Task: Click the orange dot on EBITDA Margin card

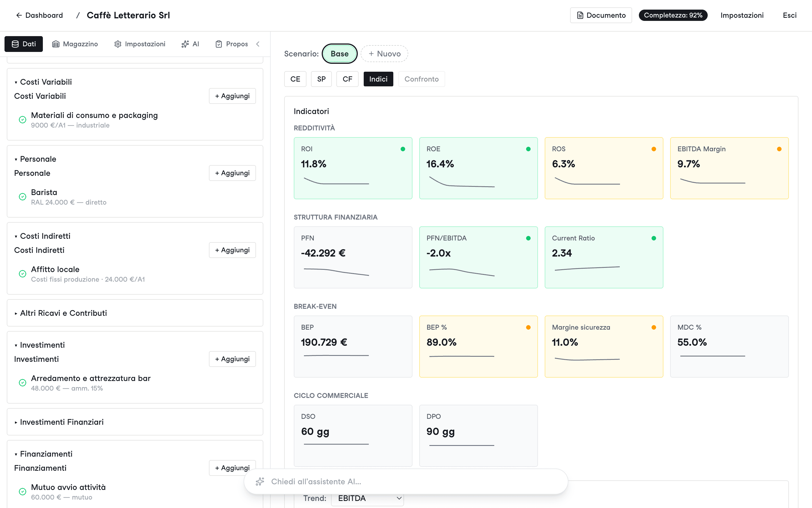Action: 779,149
